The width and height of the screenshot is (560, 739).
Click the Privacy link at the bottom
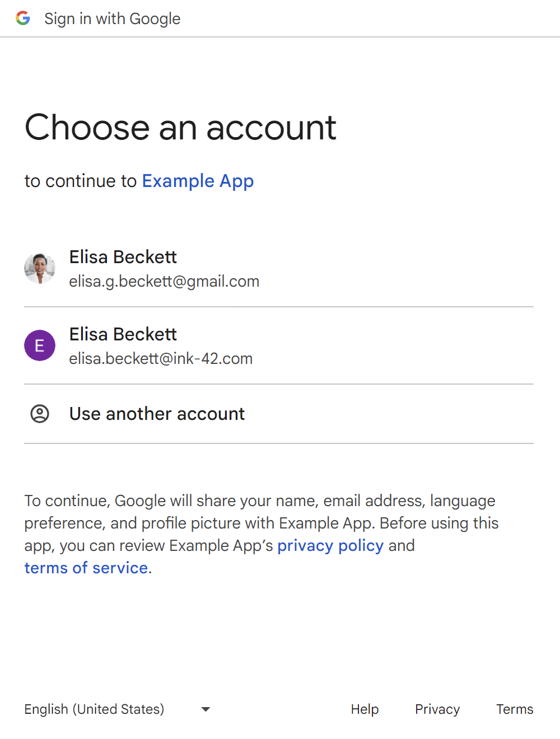[437, 709]
